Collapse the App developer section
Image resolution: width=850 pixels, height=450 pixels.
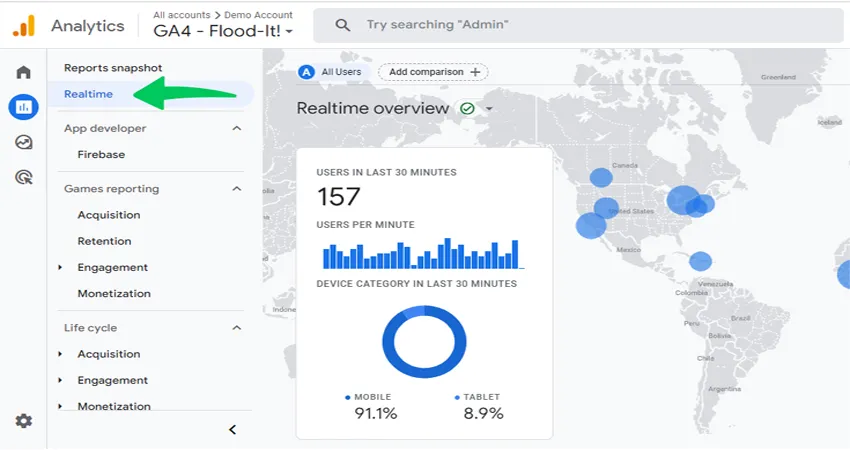(236, 128)
